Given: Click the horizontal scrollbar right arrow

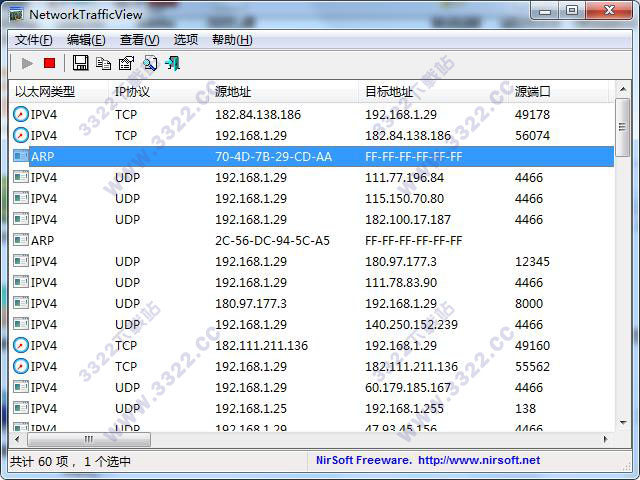Looking at the screenshot, I should click(x=605, y=439).
